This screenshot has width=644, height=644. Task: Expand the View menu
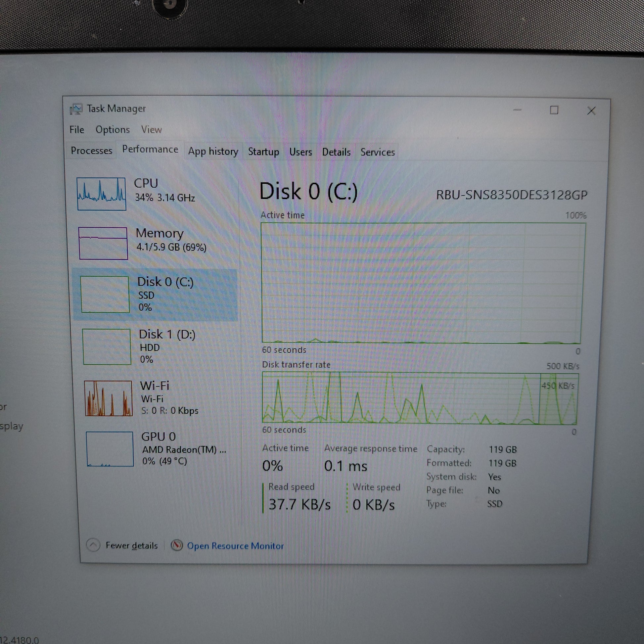[x=151, y=130]
